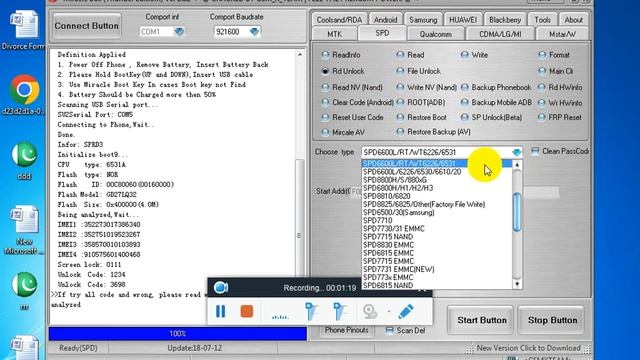This screenshot has width=640, height=360.
Task: Open the ddd desktop icon
Action: [x=24, y=161]
